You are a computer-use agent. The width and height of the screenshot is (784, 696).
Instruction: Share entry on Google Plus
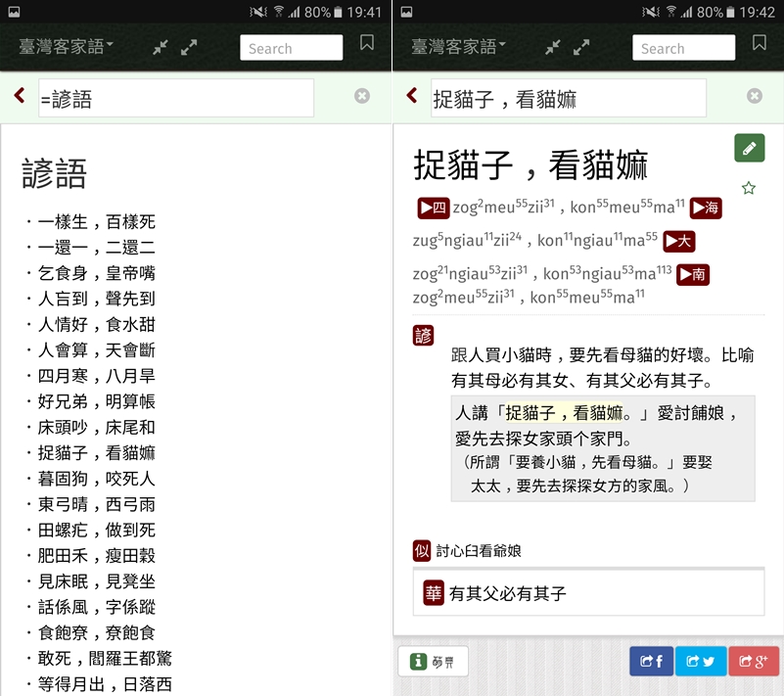(753, 662)
